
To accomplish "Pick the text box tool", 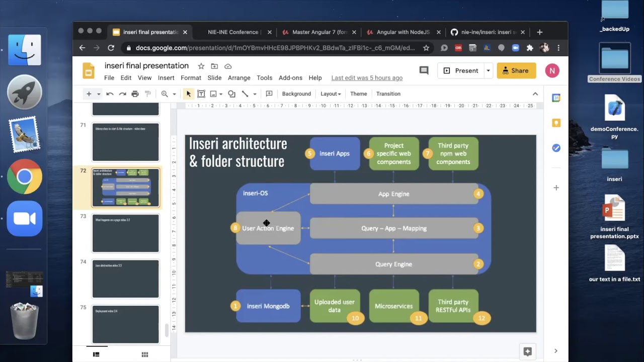I will [201, 94].
